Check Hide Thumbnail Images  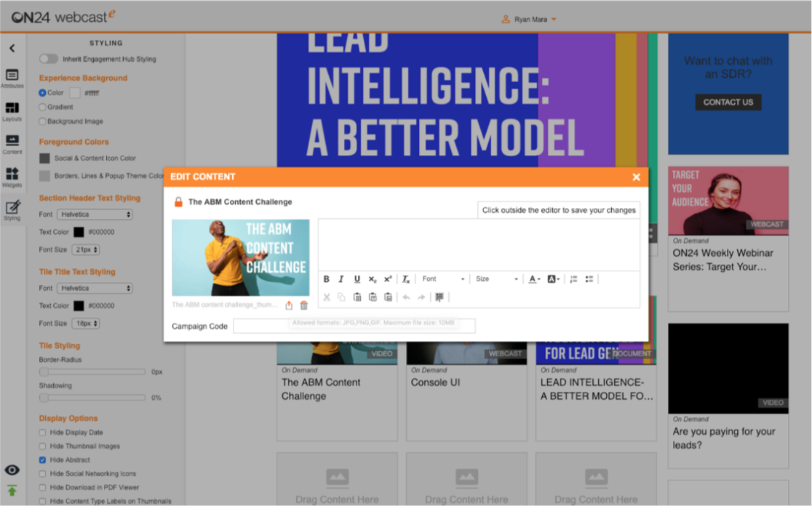[42, 446]
